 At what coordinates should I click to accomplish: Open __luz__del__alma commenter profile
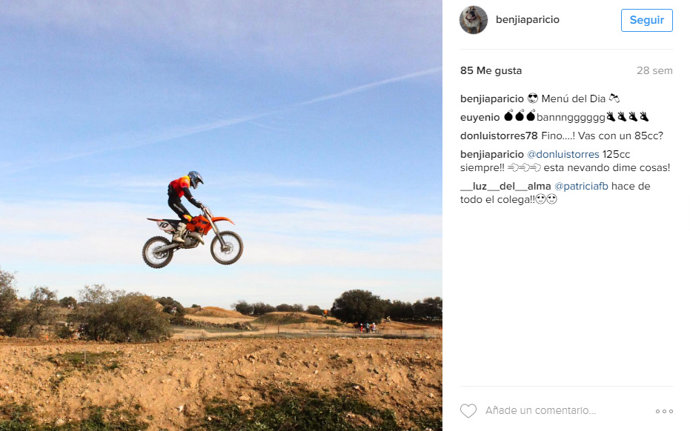pyautogui.click(x=506, y=186)
